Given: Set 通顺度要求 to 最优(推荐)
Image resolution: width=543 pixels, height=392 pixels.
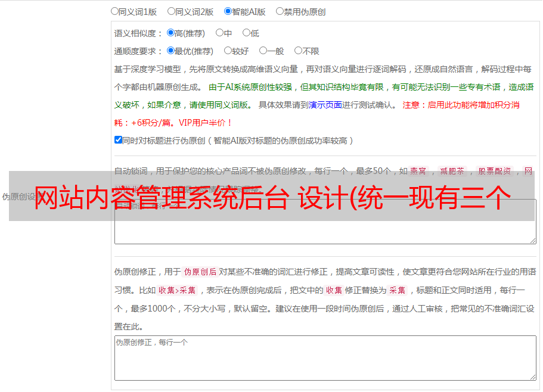Looking at the screenshot, I should point(170,51).
